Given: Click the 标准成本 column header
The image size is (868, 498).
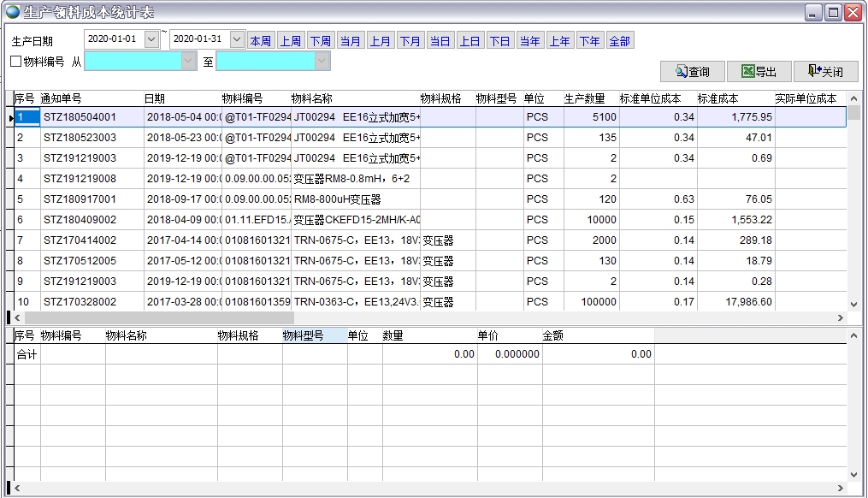Looking at the screenshot, I should pos(718,98).
